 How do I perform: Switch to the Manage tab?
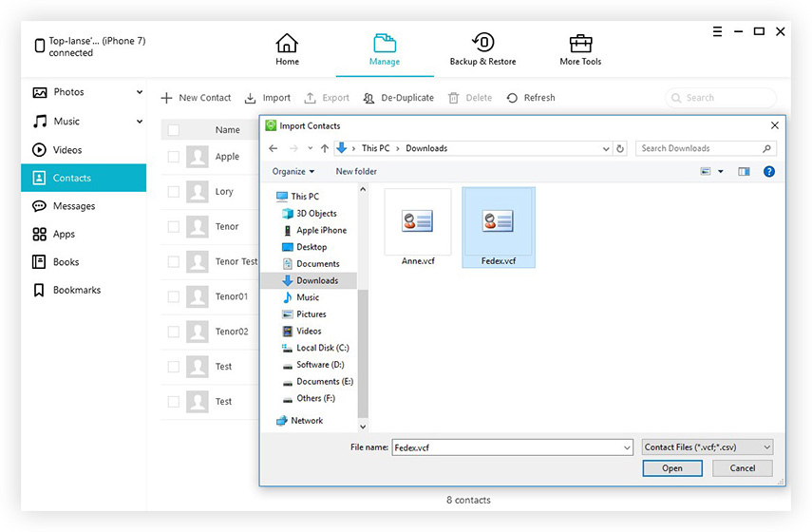[x=385, y=49]
